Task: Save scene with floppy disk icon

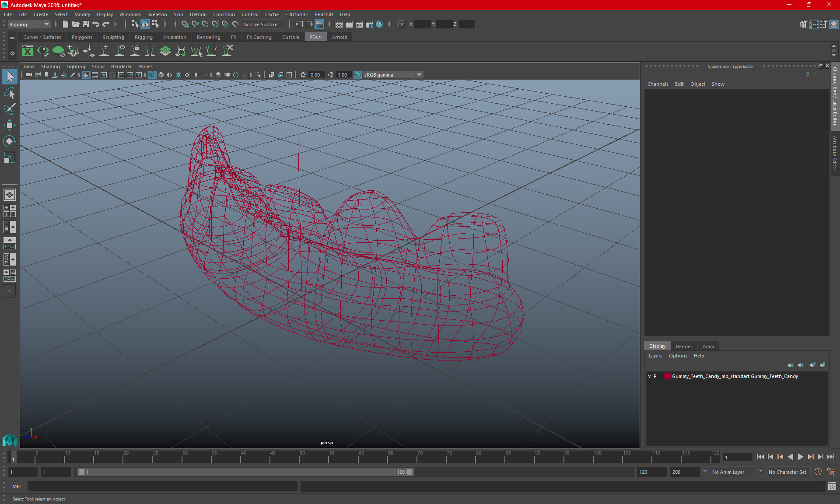Action: pos(86,24)
